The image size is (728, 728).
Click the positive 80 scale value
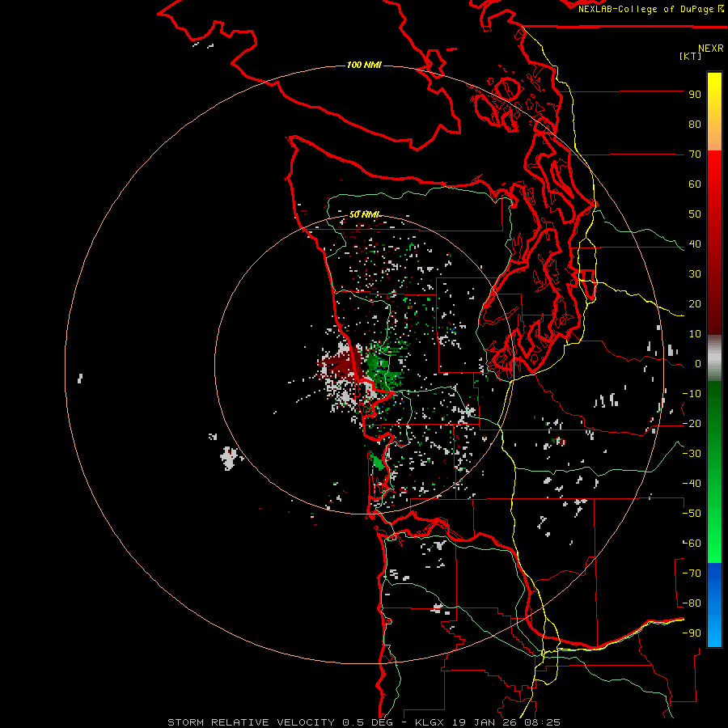pyautogui.click(x=695, y=125)
